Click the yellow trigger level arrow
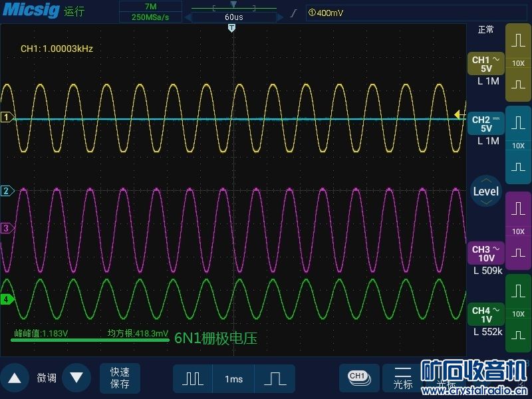Screen dimensions: 532x399 coord(460,114)
